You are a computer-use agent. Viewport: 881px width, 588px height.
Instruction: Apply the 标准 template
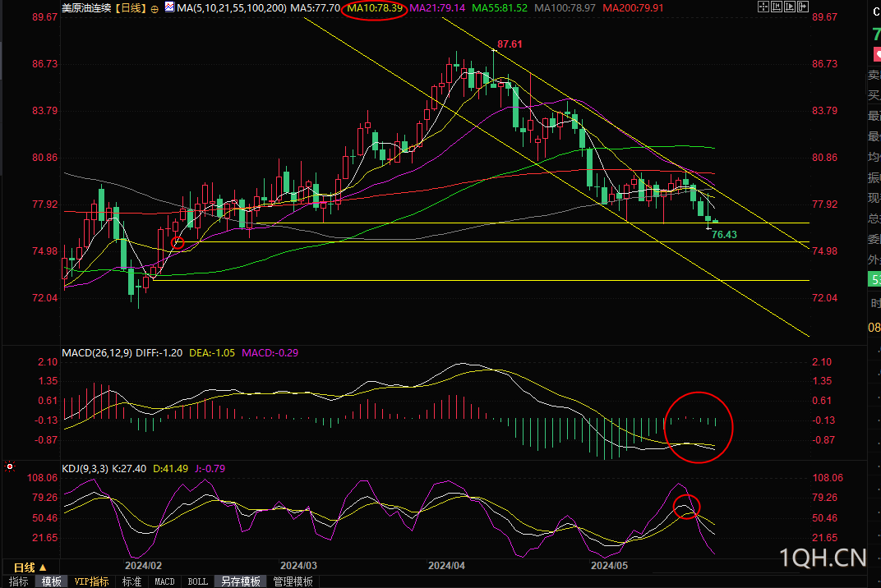pos(131,581)
